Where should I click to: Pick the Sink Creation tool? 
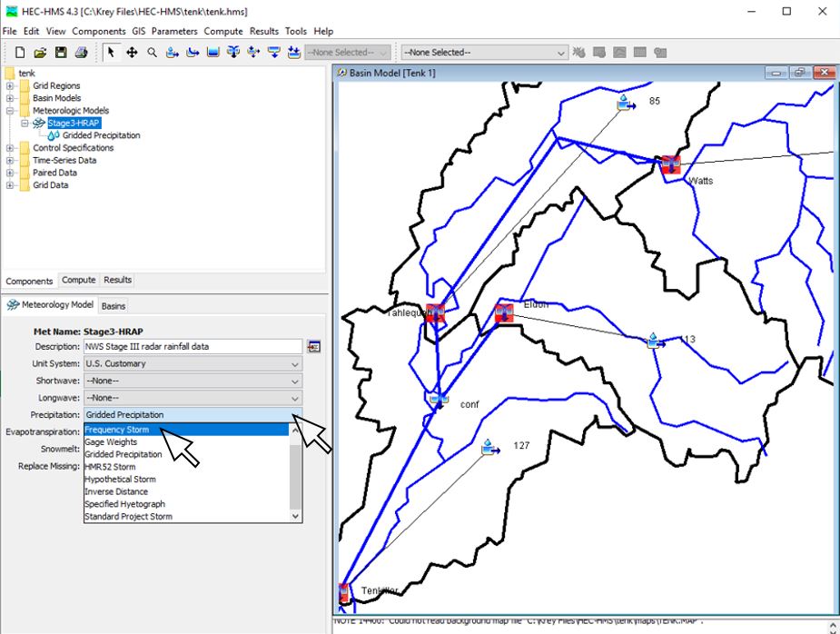pos(293,53)
